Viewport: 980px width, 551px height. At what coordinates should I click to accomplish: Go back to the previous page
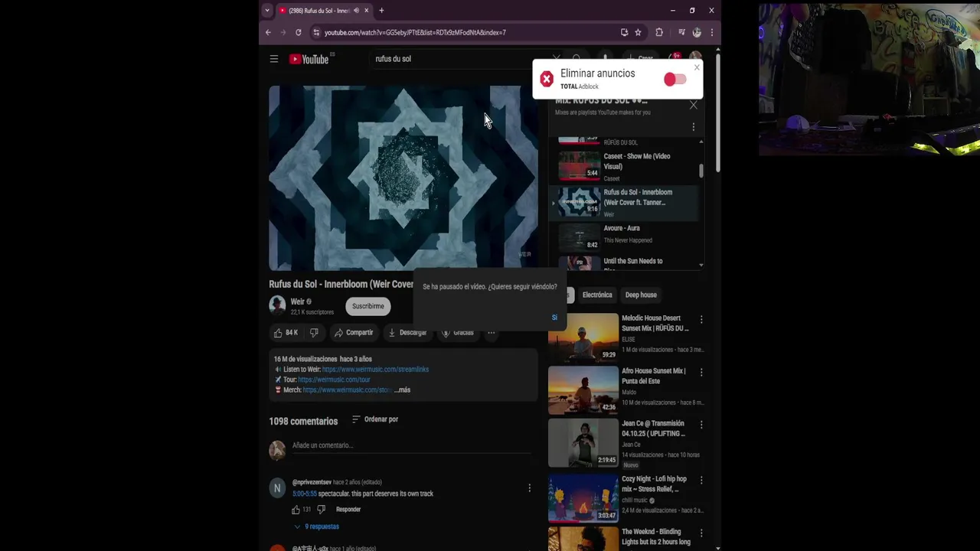tap(268, 32)
